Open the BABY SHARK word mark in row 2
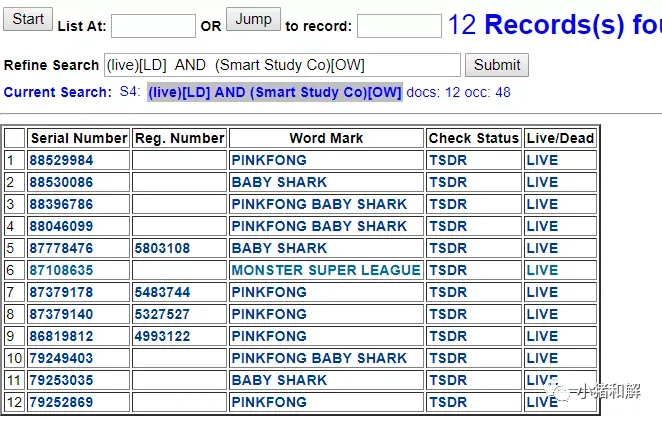Screen dimensions: 662x421 (x=279, y=182)
